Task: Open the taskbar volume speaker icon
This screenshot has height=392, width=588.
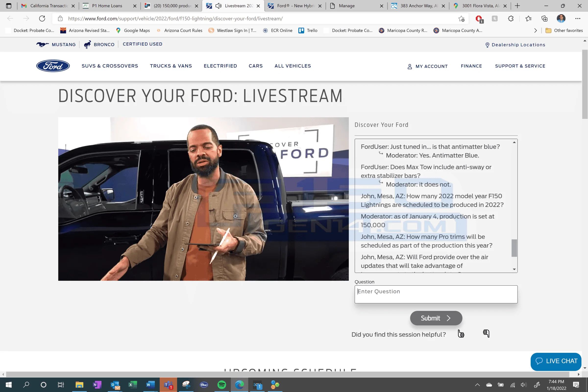Action: pyautogui.click(x=524, y=385)
